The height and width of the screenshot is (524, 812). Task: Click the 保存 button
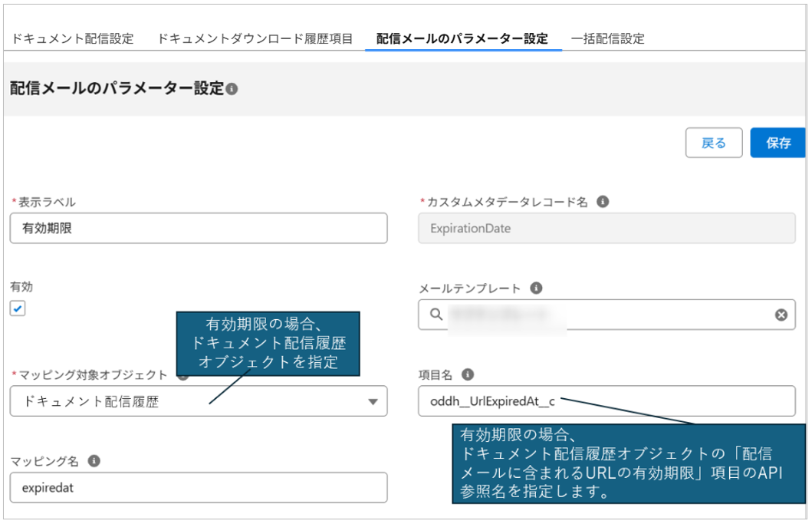(x=777, y=143)
